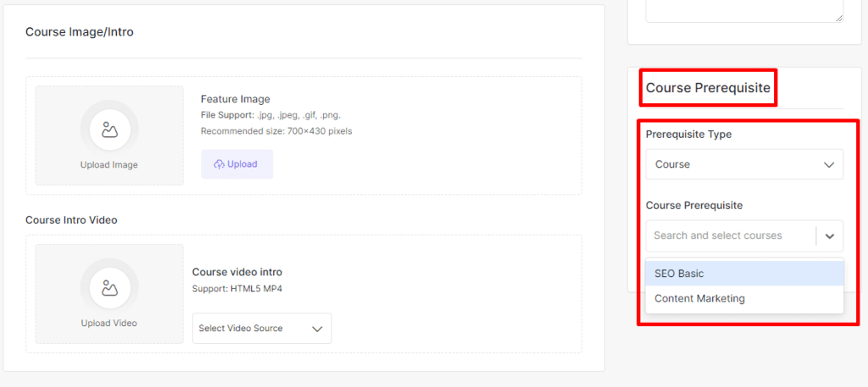
Task: Click the Upload Image text label
Action: point(108,165)
